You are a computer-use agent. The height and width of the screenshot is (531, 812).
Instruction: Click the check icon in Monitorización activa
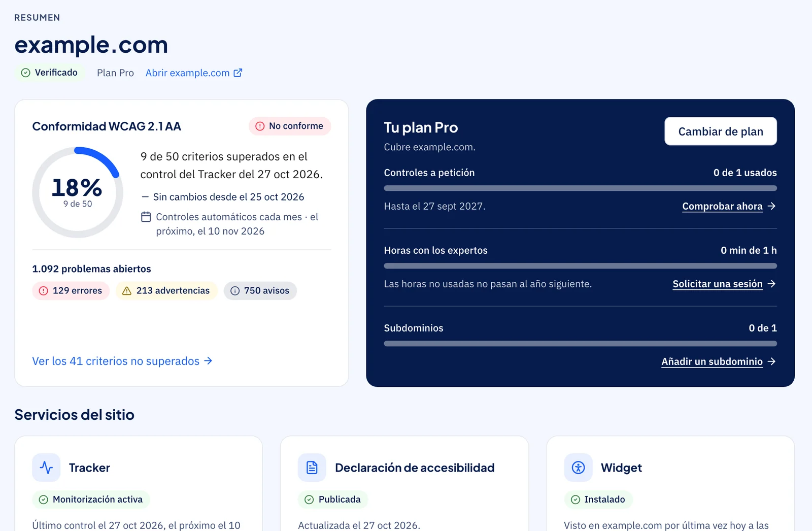tap(44, 500)
